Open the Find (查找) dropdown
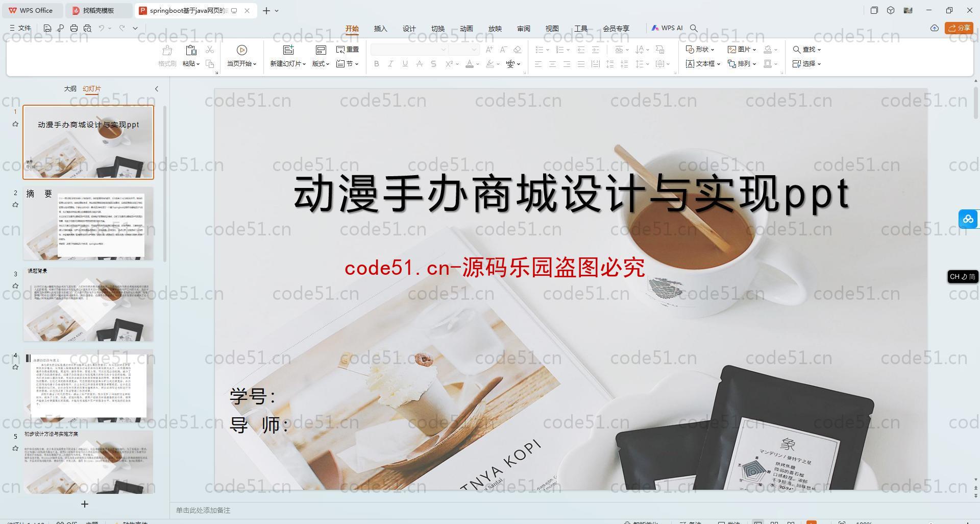Image resolution: width=980 pixels, height=524 pixels. tap(806, 50)
